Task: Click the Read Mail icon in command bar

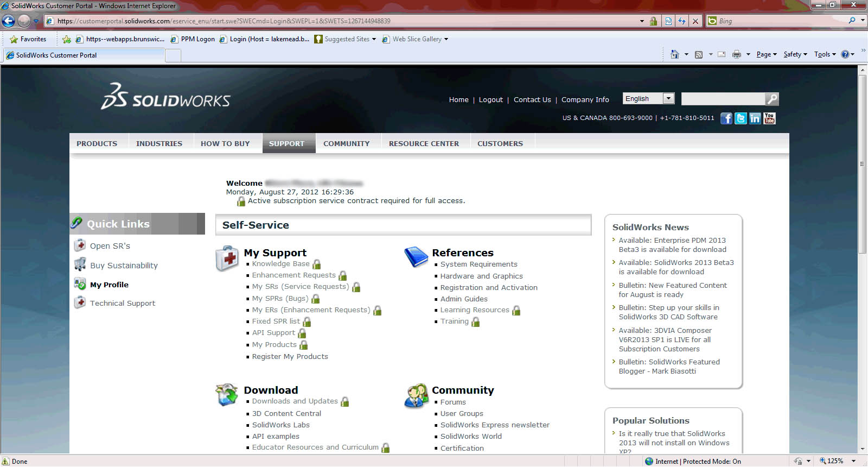Action: point(722,54)
